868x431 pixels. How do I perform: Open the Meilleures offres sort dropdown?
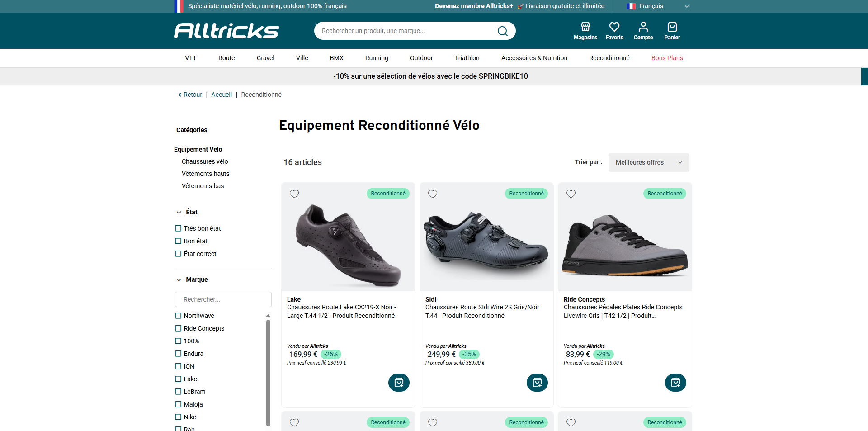click(x=649, y=162)
